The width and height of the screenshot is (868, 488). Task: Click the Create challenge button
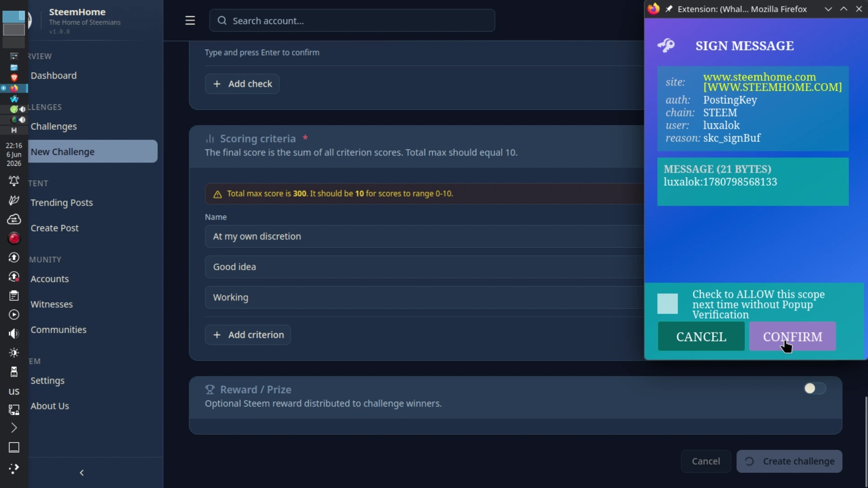coord(789,461)
